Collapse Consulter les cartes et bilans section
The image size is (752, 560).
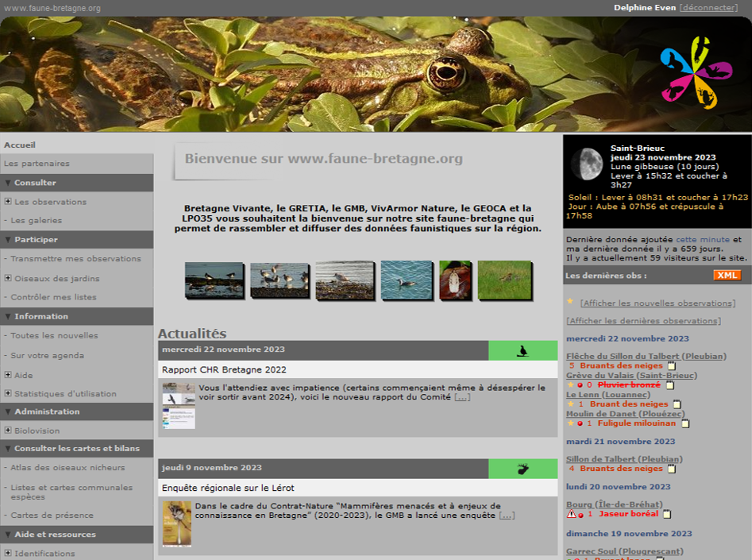coord(8,449)
